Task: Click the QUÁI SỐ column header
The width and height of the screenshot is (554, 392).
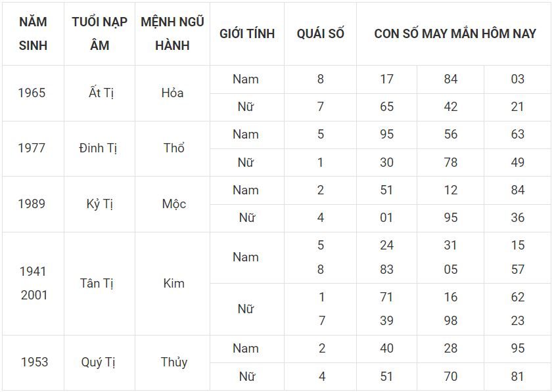Action: pyautogui.click(x=320, y=34)
